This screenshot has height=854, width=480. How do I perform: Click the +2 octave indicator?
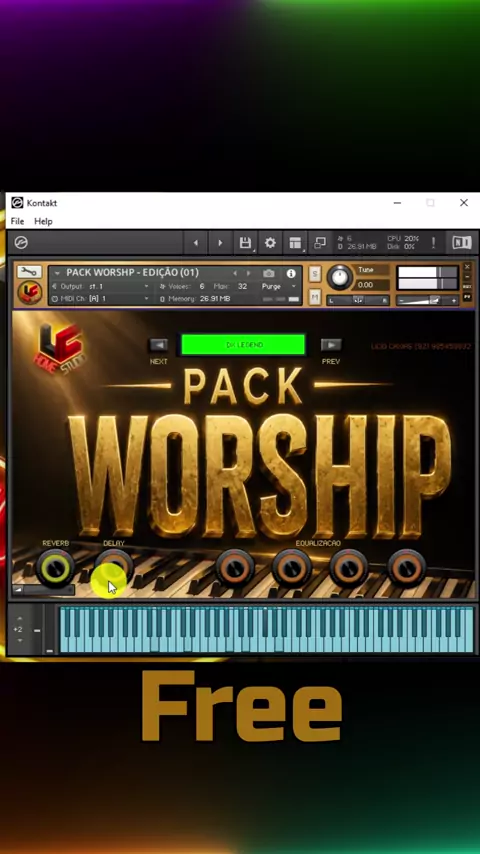click(18, 630)
